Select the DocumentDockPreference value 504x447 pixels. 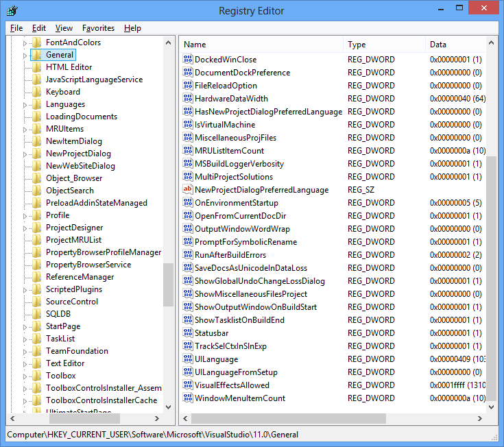click(x=242, y=72)
